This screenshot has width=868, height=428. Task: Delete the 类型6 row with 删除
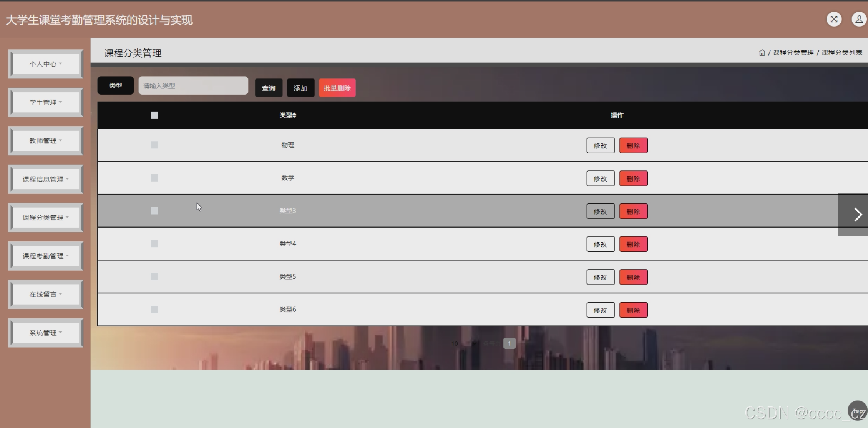pyautogui.click(x=633, y=310)
